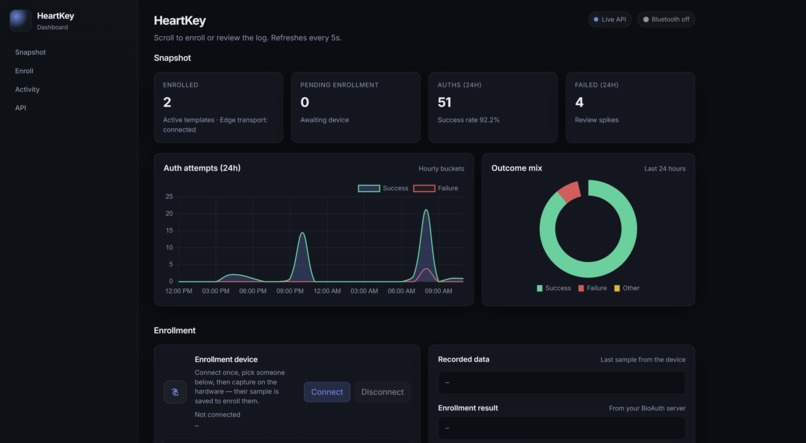Click the '09:00 PM' axis label
806x443 pixels.
coord(290,291)
